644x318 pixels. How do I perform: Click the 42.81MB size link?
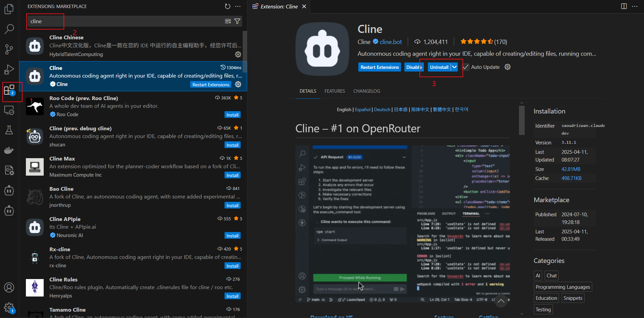[x=571, y=169]
